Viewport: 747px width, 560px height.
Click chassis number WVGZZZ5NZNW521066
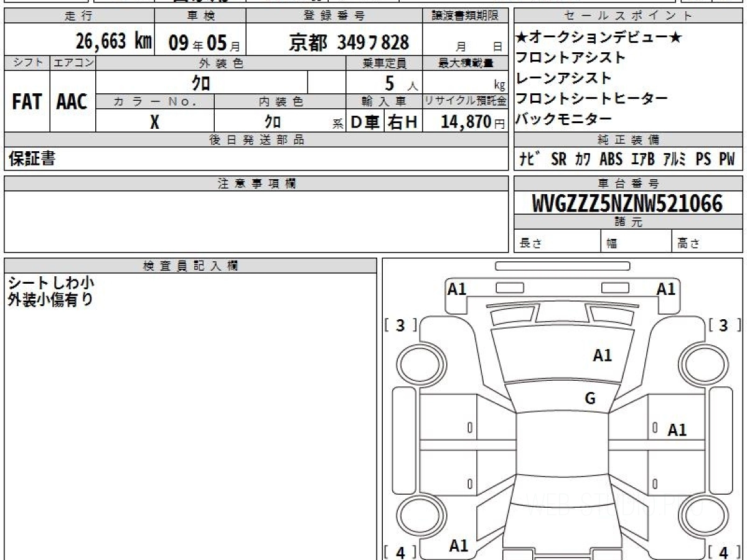[627, 203]
